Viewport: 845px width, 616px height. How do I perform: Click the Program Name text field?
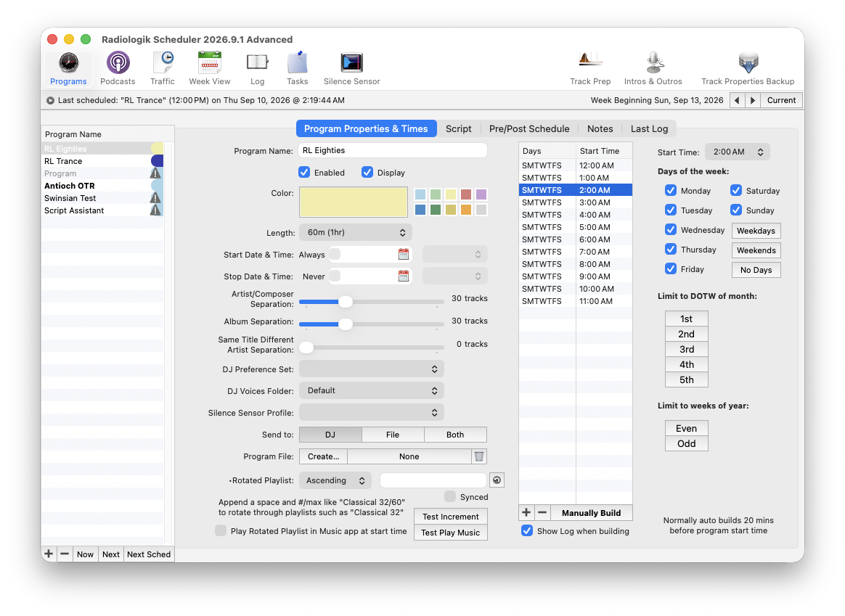[393, 150]
